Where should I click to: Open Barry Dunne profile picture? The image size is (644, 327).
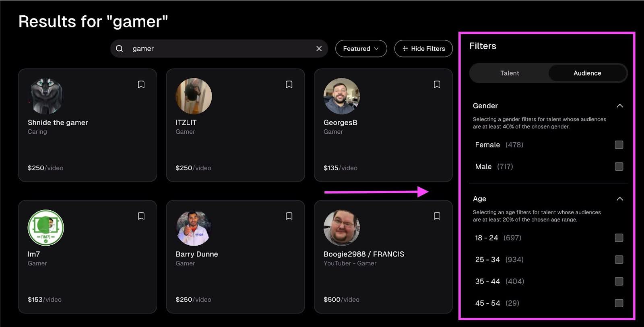coord(194,228)
